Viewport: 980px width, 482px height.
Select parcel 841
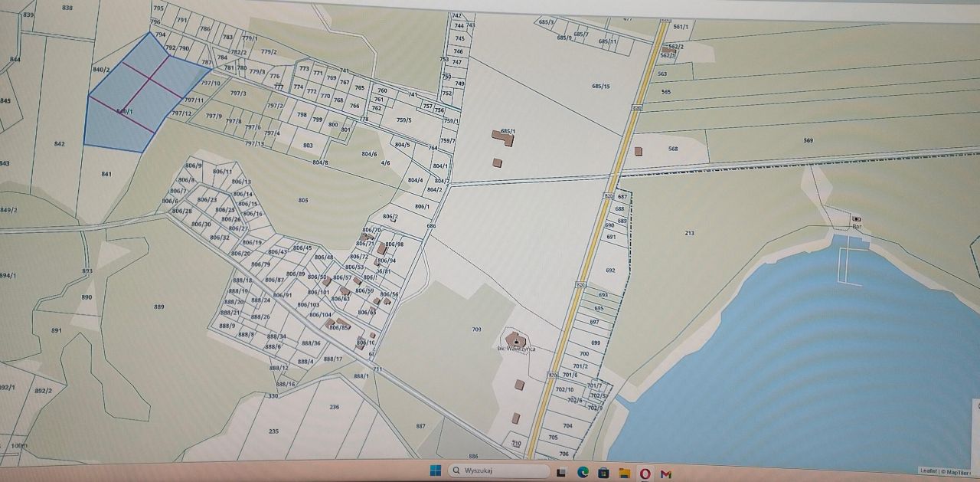[x=106, y=174]
